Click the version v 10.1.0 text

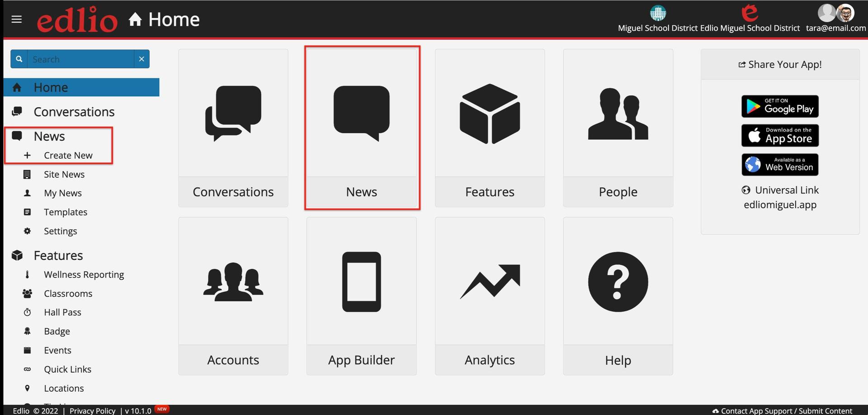(x=138, y=410)
